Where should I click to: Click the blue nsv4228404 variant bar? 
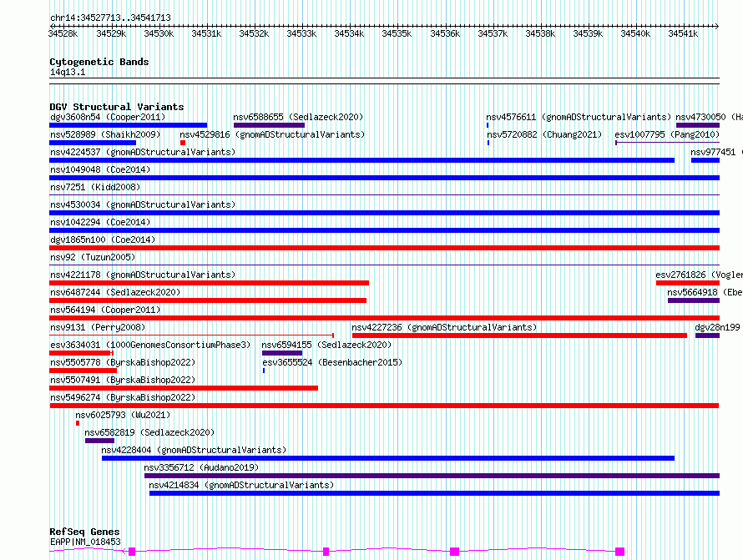pyautogui.click(x=388, y=458)
